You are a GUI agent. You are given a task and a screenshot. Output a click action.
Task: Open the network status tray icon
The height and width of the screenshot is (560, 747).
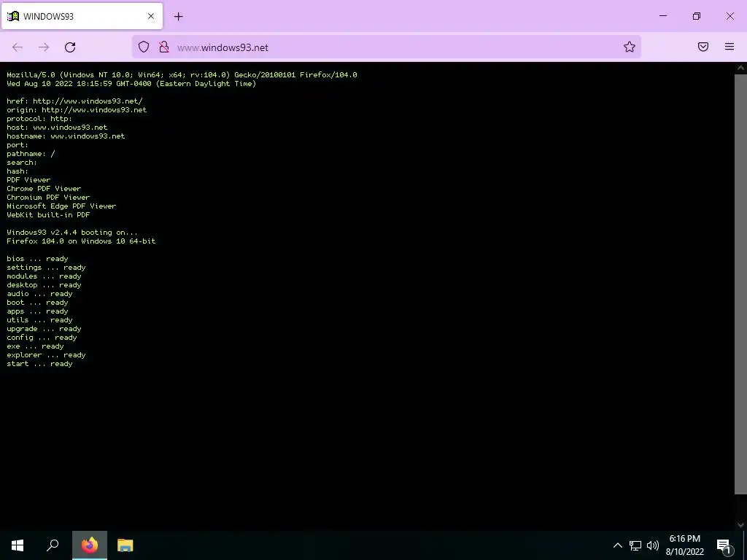coord(635,545)
